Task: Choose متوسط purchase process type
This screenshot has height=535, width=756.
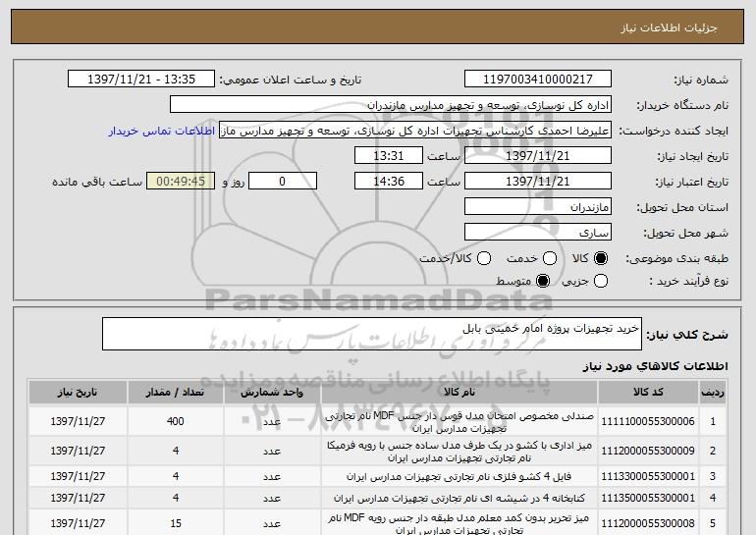Action: pyautogui.click(x=543, y=281)
